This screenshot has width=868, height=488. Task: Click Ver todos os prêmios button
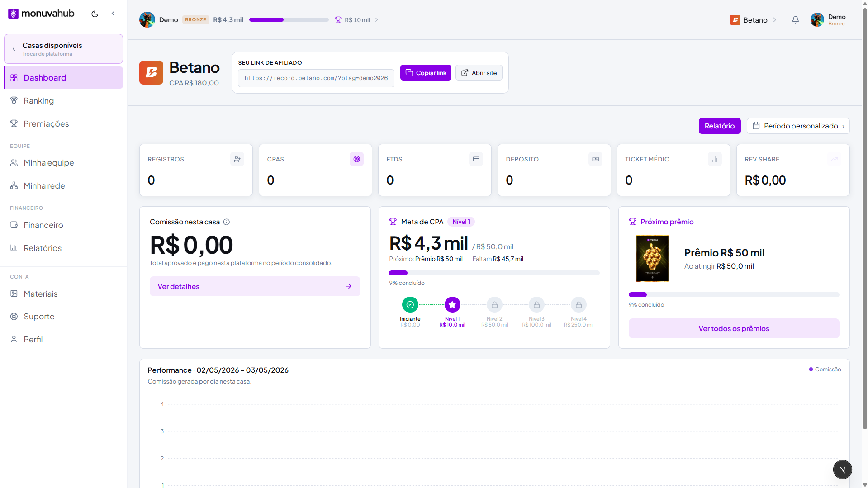coord(734,329)
